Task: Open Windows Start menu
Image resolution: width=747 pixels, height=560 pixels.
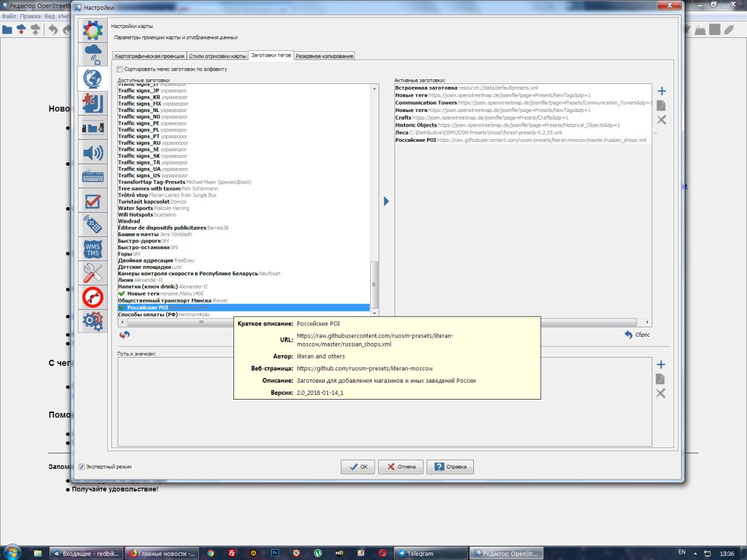Action: click(12, 552)
